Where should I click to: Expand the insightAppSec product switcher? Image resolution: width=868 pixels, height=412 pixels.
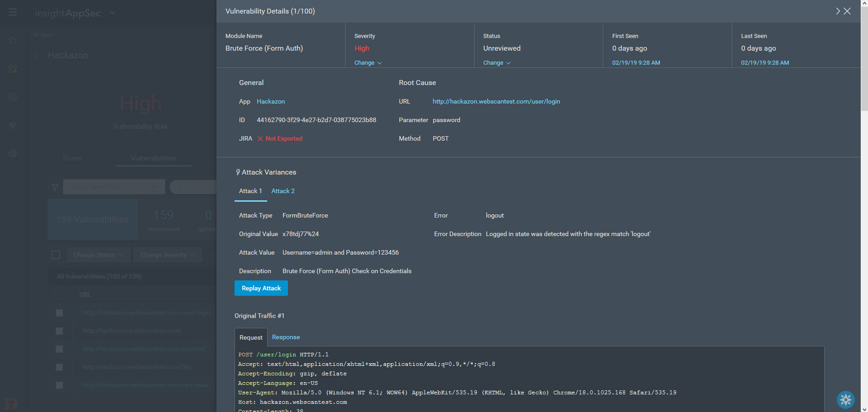coord(112,13)
